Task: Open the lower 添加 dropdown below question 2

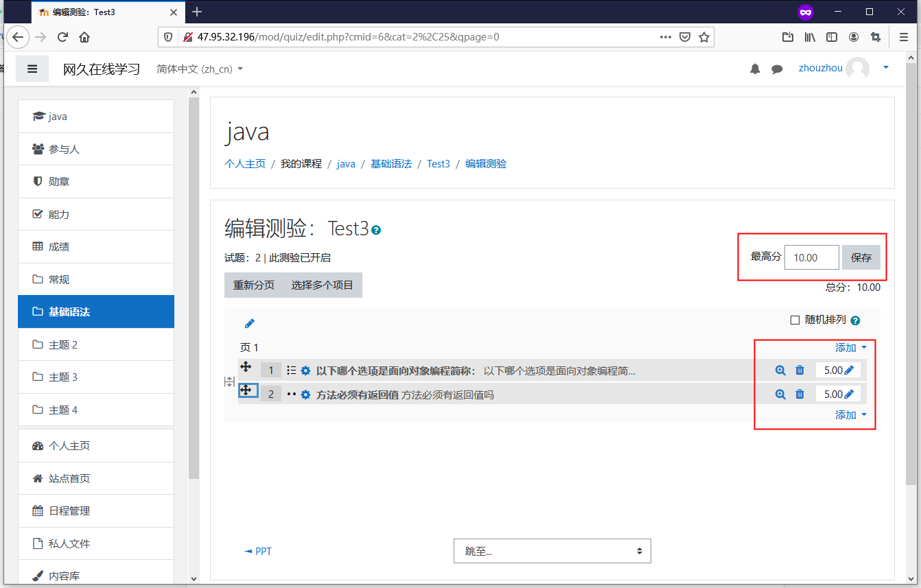Action: coord(851,415)
